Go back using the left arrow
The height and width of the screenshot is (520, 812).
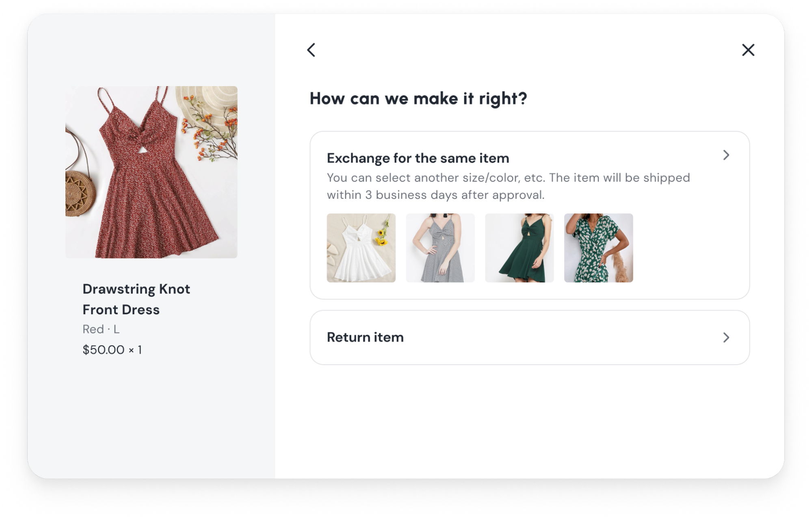[x=311, y=50]
